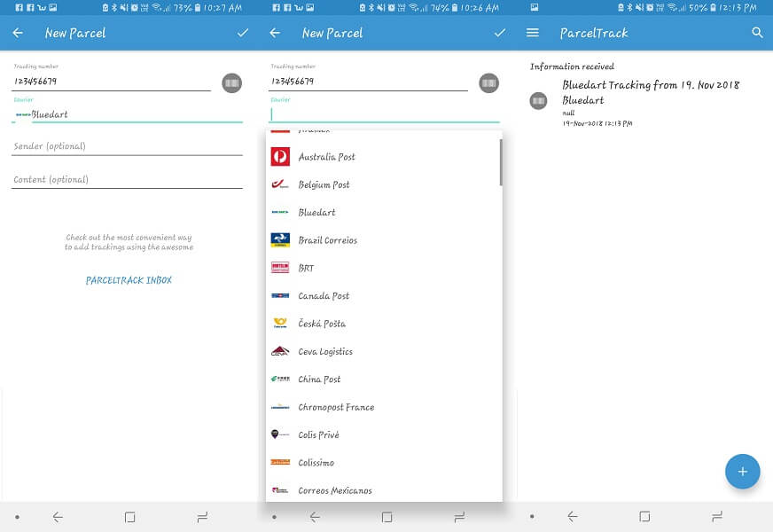Click the Content (optional) field
Screen dimensions: 773x532
(x=127, y=179)
